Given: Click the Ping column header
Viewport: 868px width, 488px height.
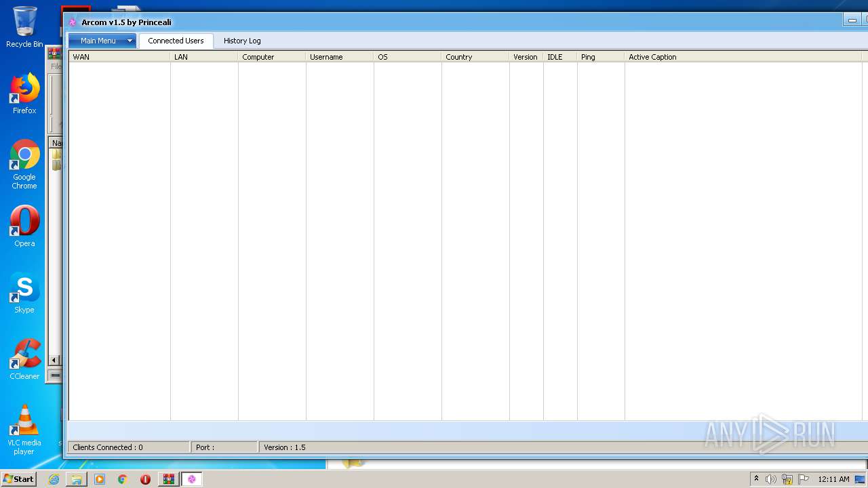Looking at the screenshot, I should point(601,57).
